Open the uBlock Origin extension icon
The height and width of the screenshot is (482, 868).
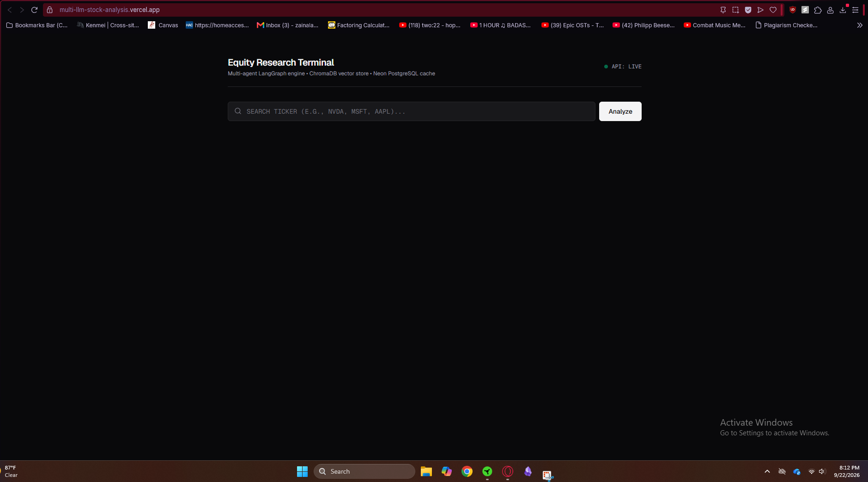coord(793,10)
